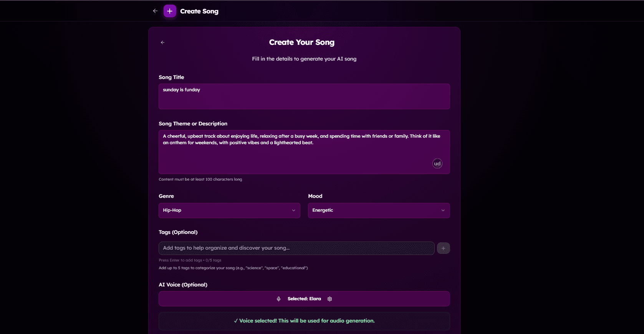Click the 'Song Theme or Description' label
The width and height of the screenshot is (644, 334).
(x=193, y=124)
